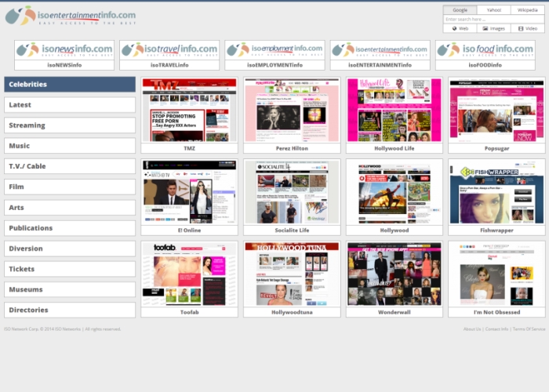Open the Diversion category
549x392 pixels.
70,249
